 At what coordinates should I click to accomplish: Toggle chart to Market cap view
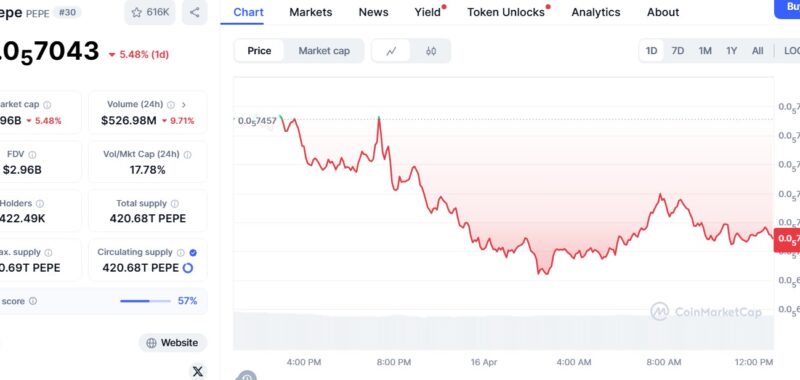324,50
